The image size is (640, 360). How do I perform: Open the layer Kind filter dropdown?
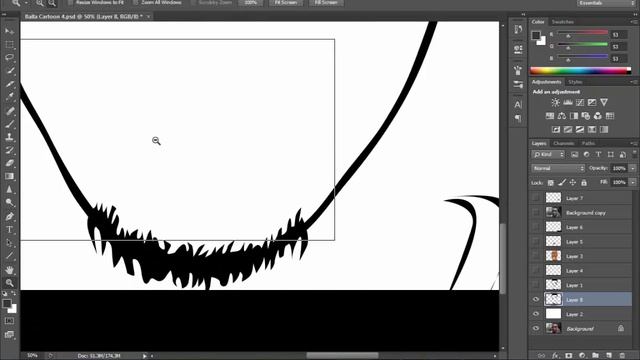[x=548, y=155]
